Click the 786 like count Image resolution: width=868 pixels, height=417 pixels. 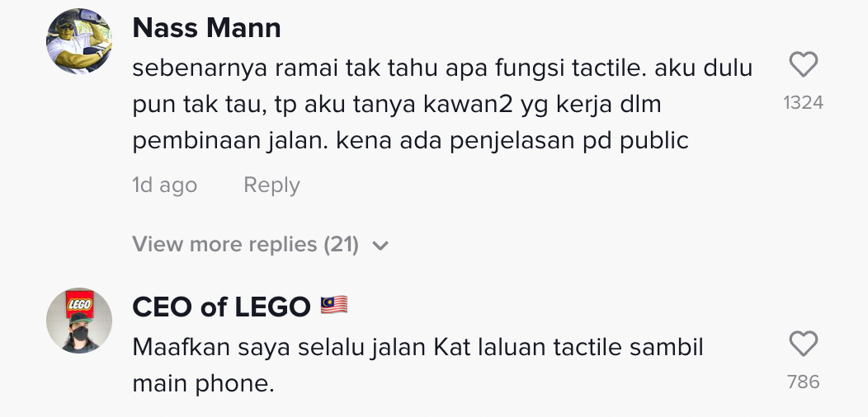(803, 382)
